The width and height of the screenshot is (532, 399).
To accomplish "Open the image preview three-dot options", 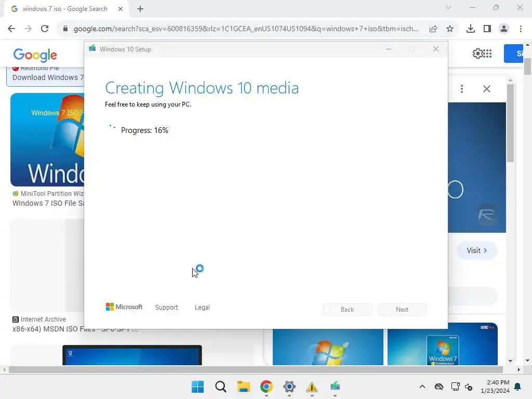I will (462, 89).
